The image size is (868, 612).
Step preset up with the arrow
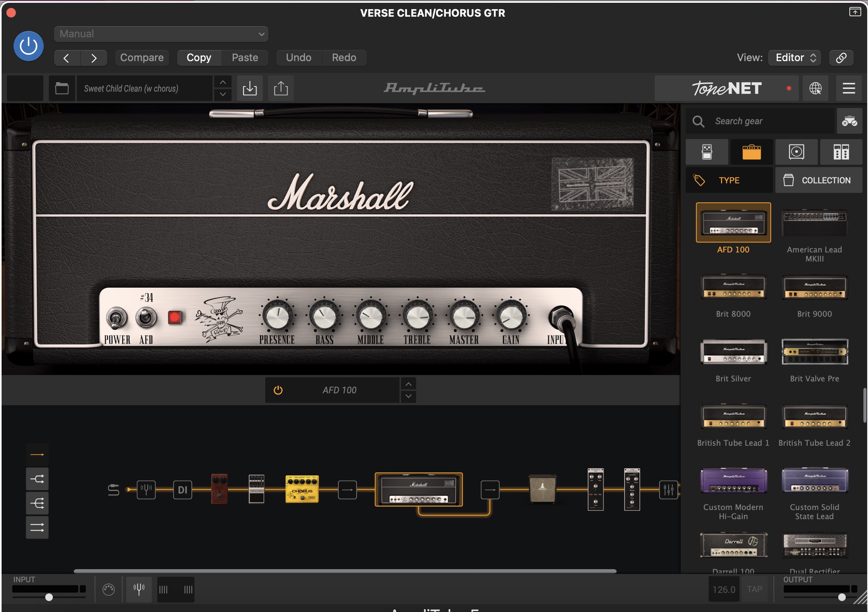click(223, 82)
